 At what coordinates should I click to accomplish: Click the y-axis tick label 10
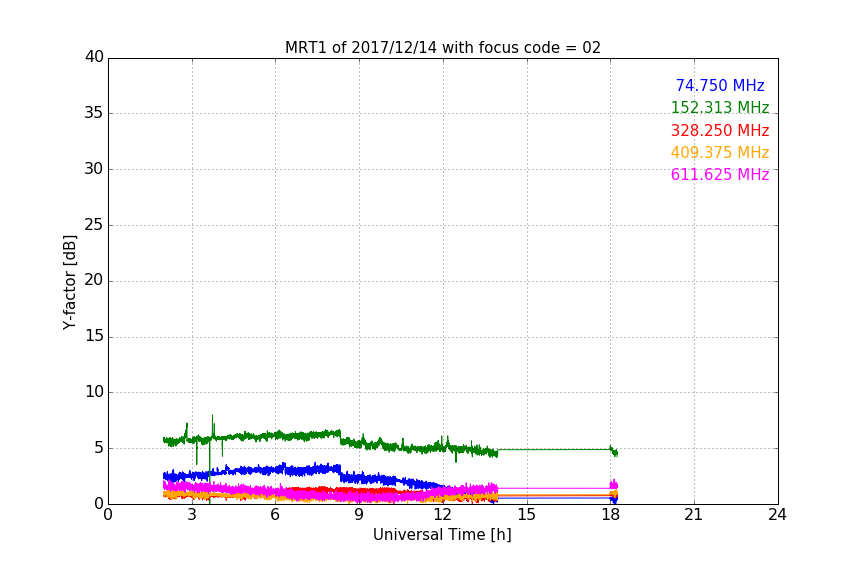(94, 392)
